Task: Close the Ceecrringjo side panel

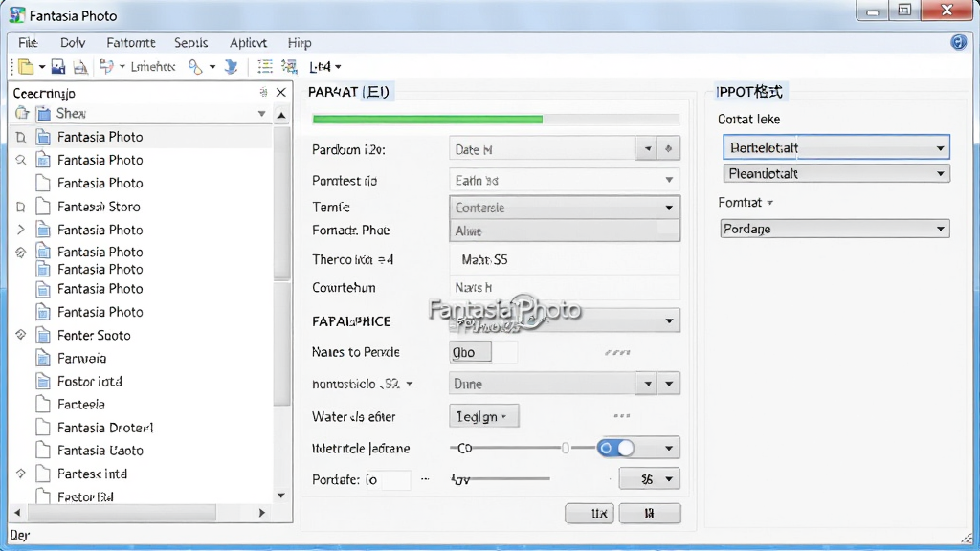Action: click(281, 93)
